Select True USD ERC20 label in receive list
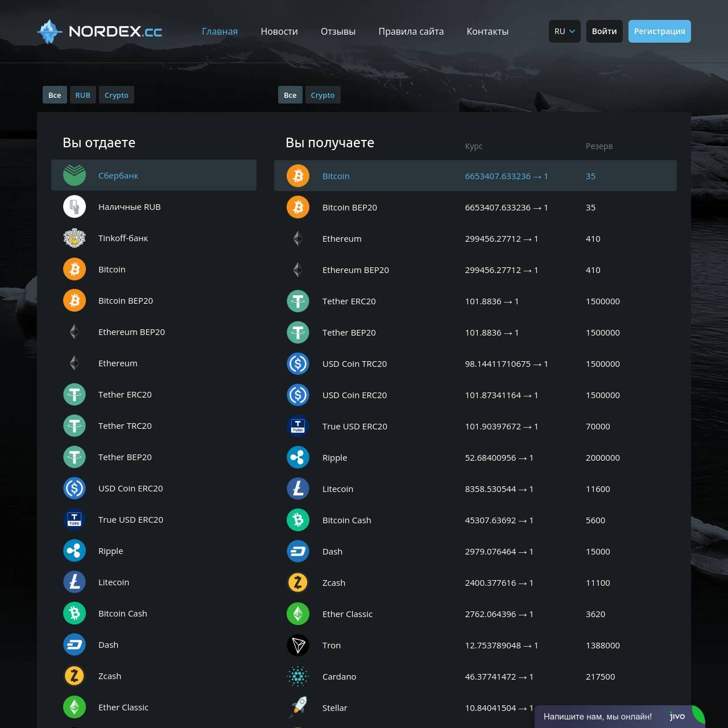Viewport: 728px width, 728px height. pos(355,426)
